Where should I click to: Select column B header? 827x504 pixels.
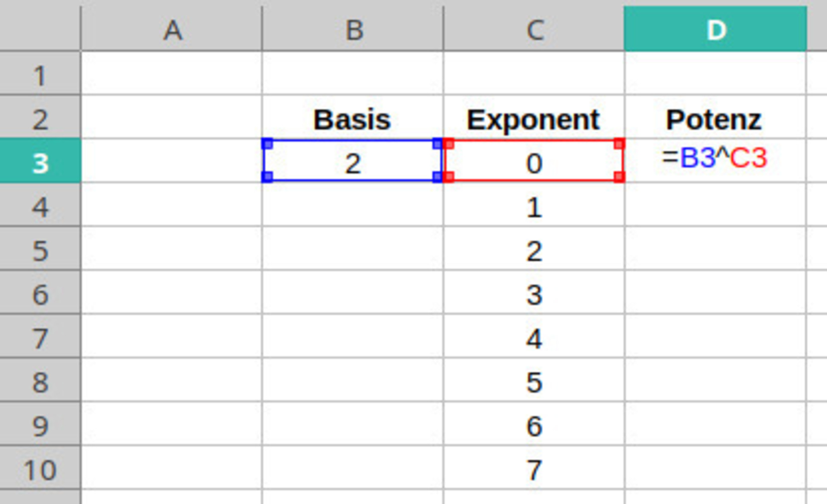[x=353, y=30]
